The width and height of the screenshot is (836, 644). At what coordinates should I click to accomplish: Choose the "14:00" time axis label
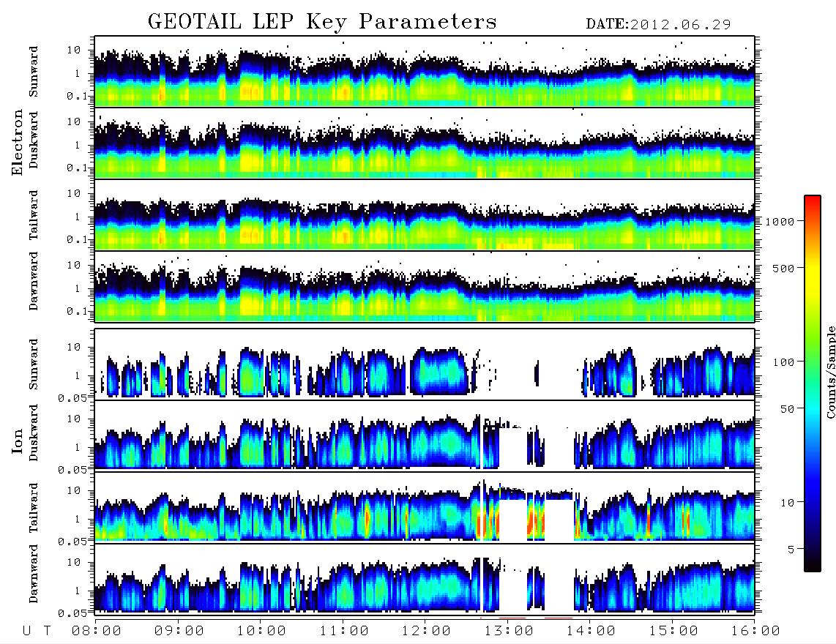coord(591,631)
